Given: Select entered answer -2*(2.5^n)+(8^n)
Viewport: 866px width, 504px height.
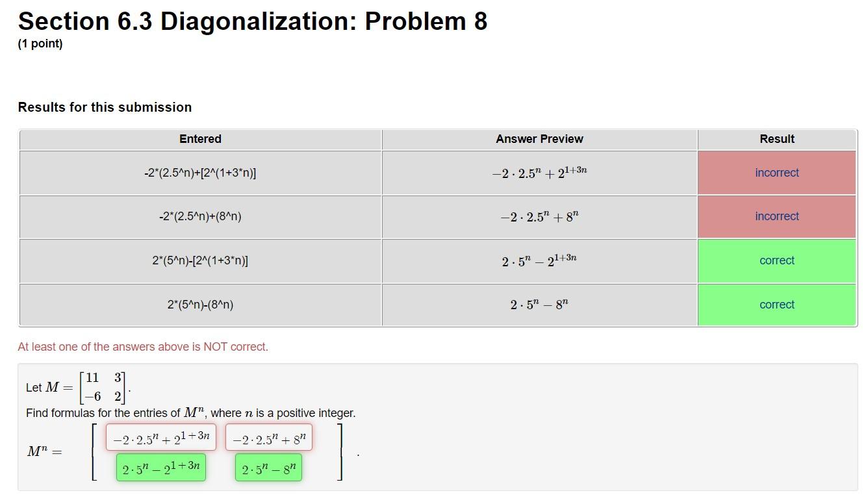Looking at the screenshot, I should [x=200, y=216].
